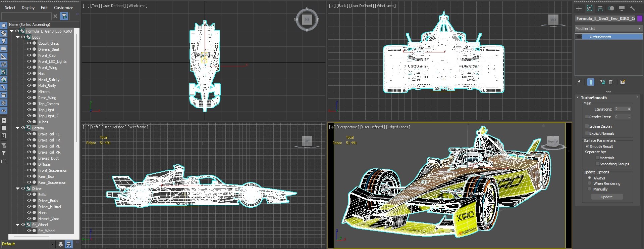
Task: Check Separate by Smoothing Groups option
Action: click(597, 164)
